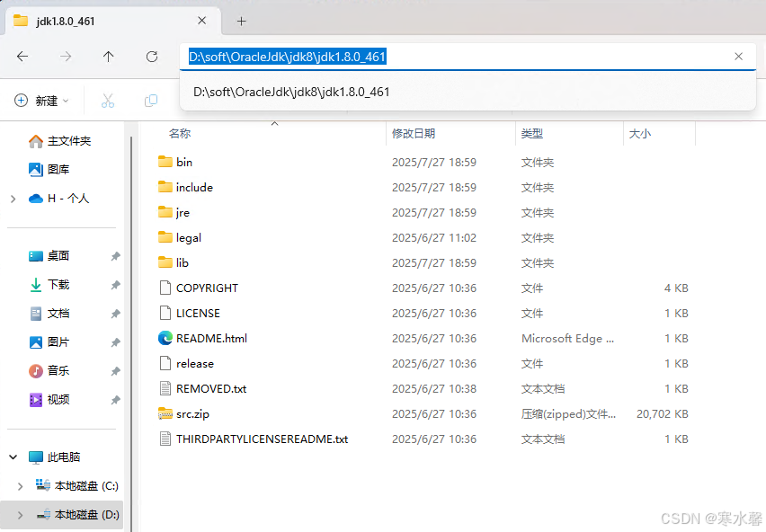
Task: Click the pin icon next to 下载
Action: coord(115,285)
